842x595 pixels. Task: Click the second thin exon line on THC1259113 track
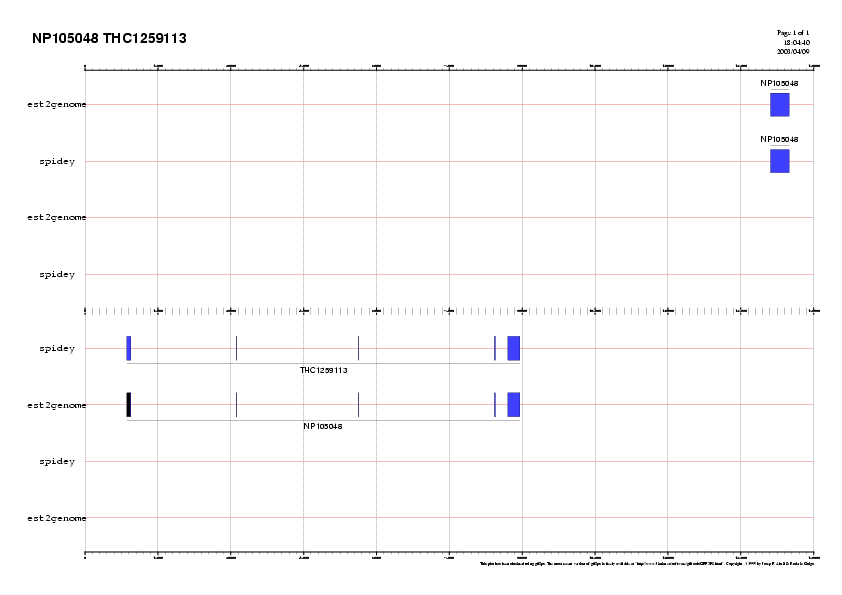(x=236, y=348)
